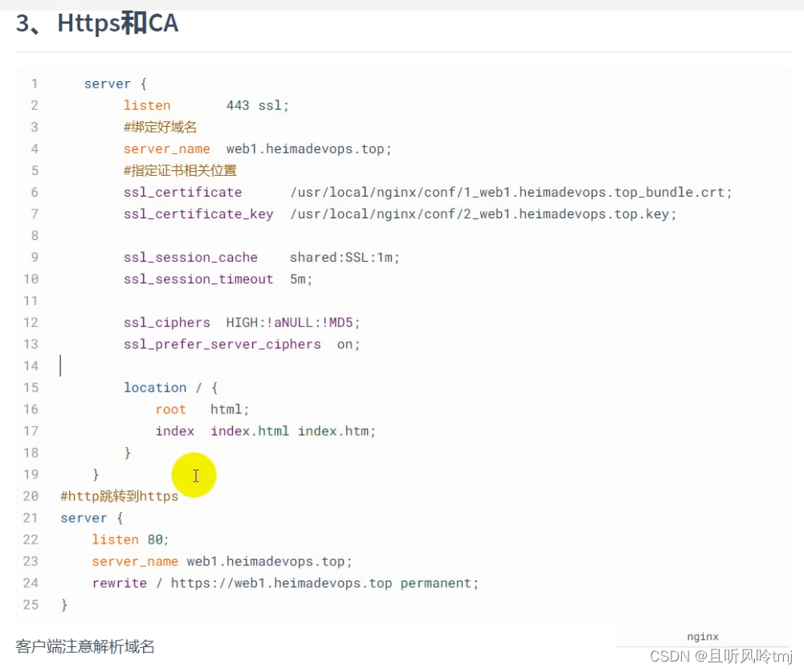Click the "listen 443 ssl;" code line
This screenshot has width=804, height=672.
coord(206,105)
